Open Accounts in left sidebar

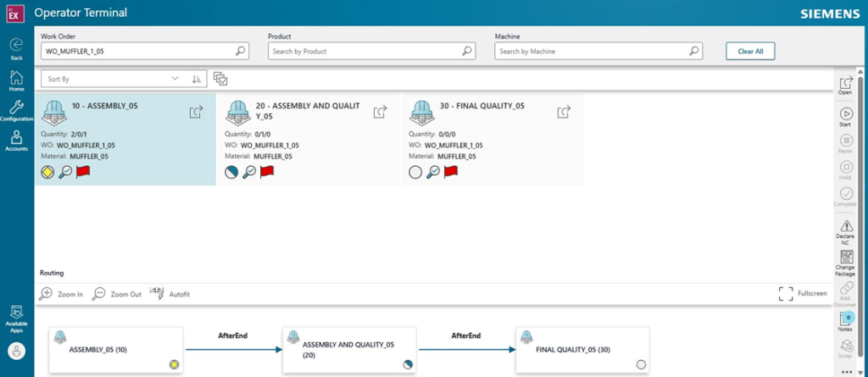(16, 139)
